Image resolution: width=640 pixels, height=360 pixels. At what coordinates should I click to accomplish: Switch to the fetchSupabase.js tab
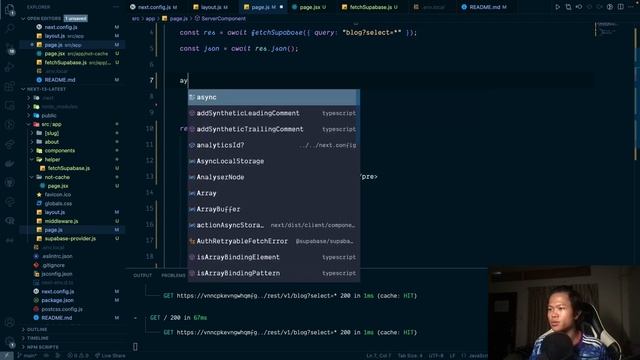[370, 7]
